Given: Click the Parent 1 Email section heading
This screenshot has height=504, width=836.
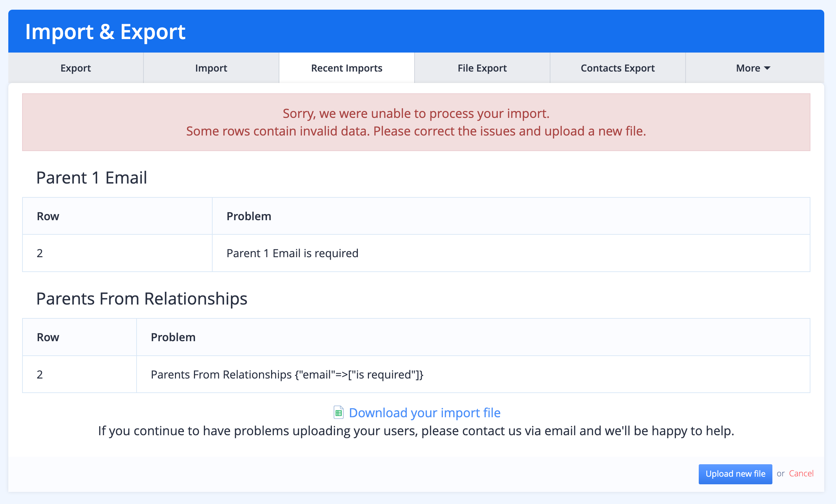Looking at the screenshot, I should coord(92,178).
